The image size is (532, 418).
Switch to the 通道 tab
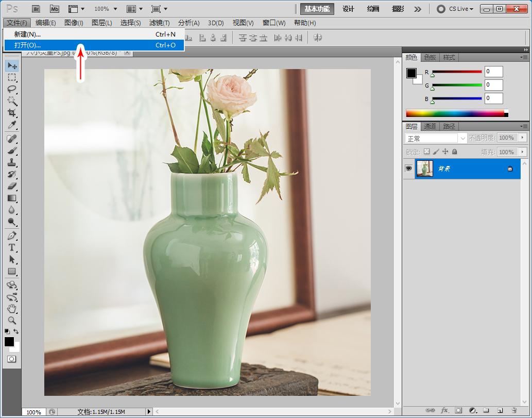(430, 126)
